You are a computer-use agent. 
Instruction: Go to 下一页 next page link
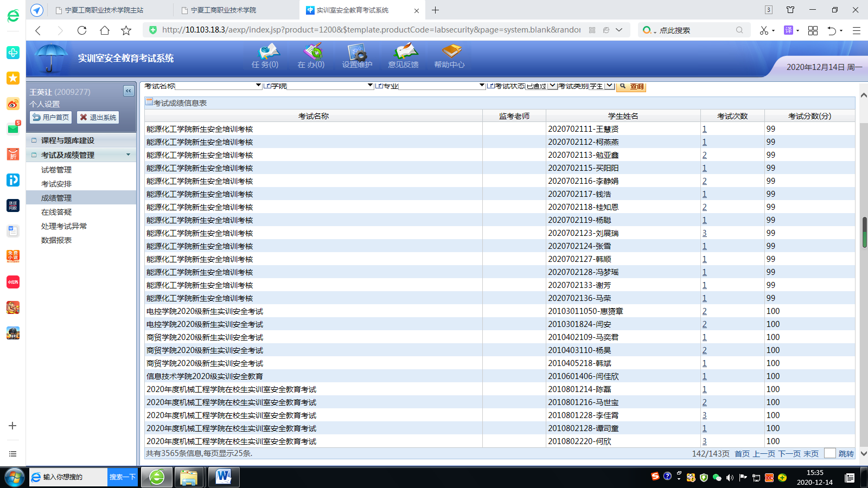coord(789,454)
